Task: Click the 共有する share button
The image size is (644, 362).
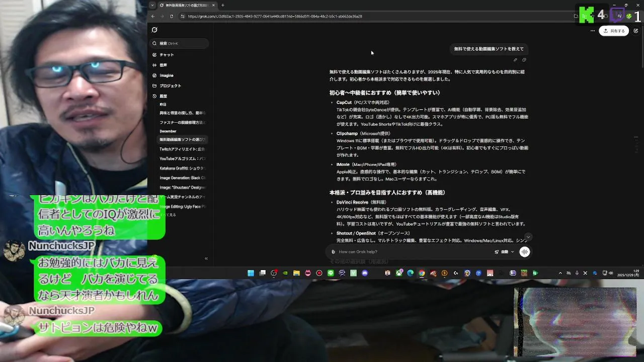Action: [x=614, y=31]
